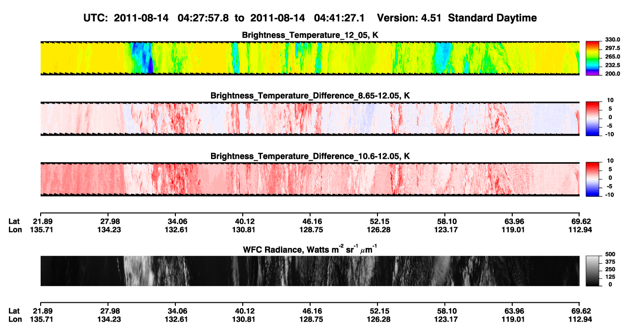This screenshot has height=330, width=644.
Task: Click the Brightness_Temperature_Difference_8.65-12.05 title
Action: point(310,95)
